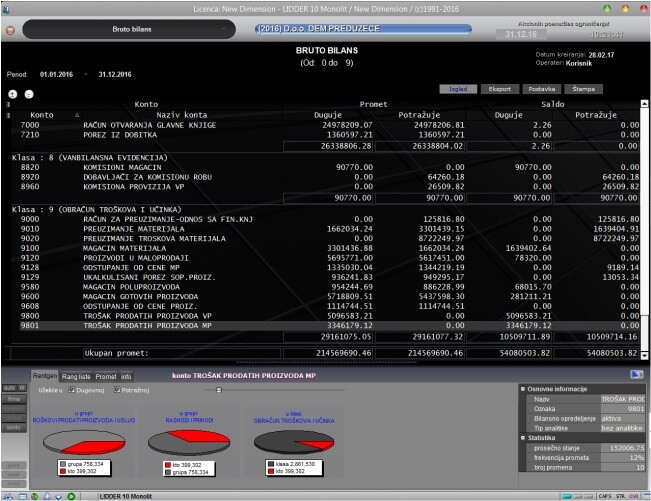Viewport: 651px width, 501px height.
Task: Switch to the Rentgen tab
Action: point(45,376)
